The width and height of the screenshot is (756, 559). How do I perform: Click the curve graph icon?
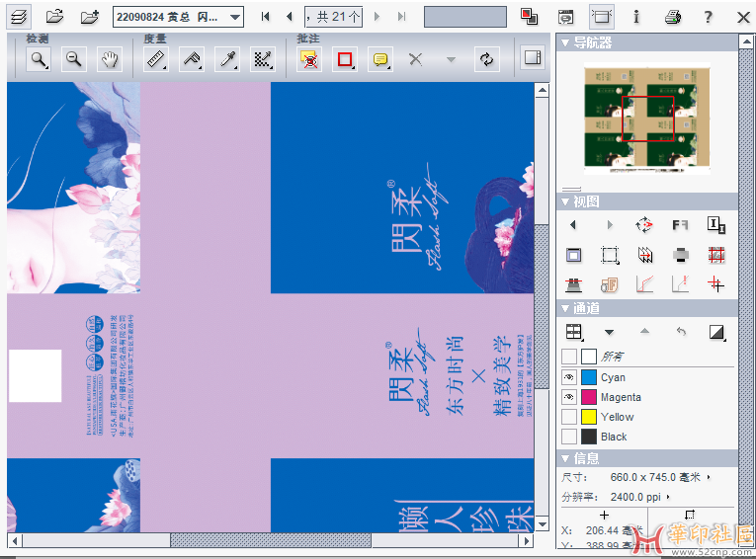645,284
